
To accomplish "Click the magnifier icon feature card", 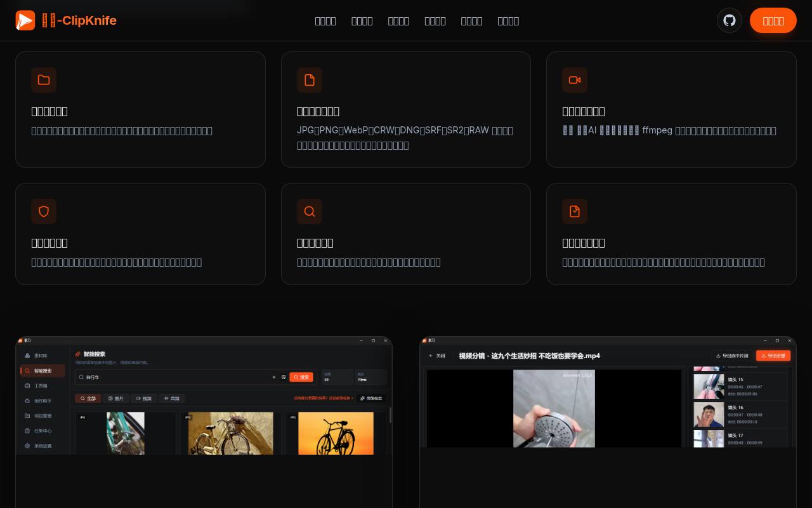I will pos(406,234).
